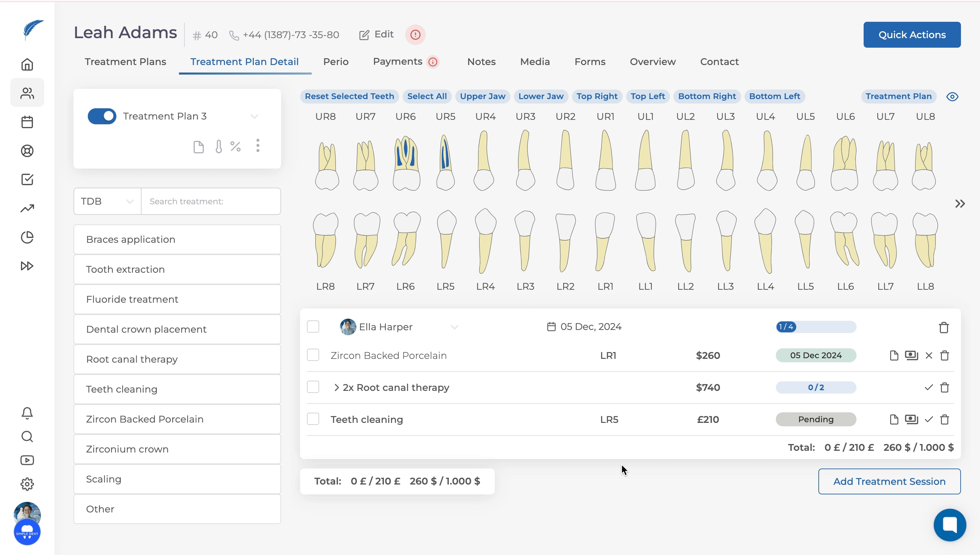Switch to the Perio tab
The image size is (980, 555).
pos(336,62)
